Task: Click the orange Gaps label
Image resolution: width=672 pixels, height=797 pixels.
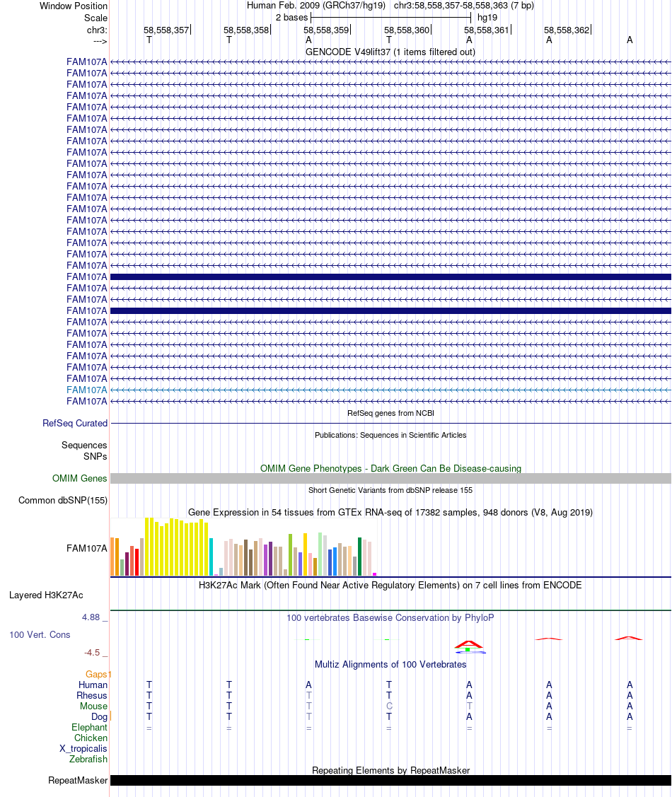Action: click(x=96, y=674)
